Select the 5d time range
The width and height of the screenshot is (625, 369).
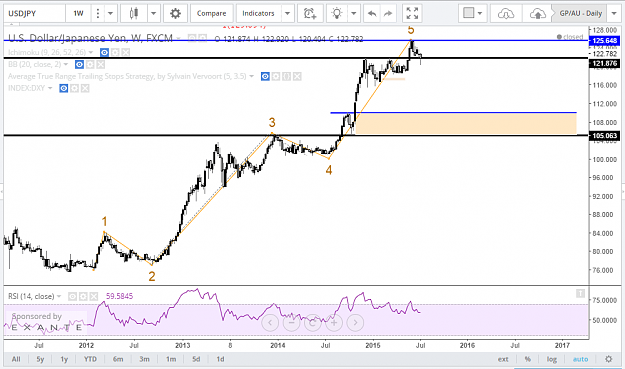click(x=196, y=359)
